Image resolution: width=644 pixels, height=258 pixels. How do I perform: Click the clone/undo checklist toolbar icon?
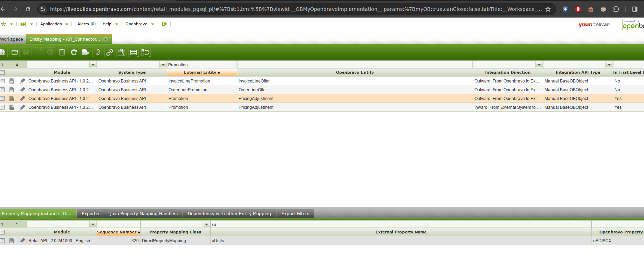pyautogui.click(x=145, y=52)
